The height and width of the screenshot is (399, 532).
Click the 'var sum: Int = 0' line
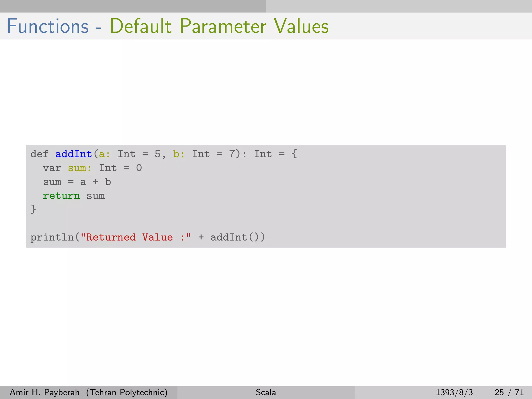pos(92,168)
